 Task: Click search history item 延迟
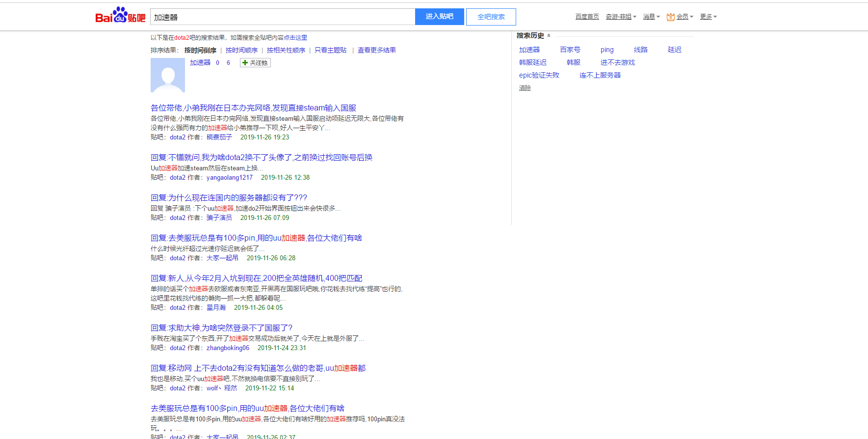[x=675, y=50]
